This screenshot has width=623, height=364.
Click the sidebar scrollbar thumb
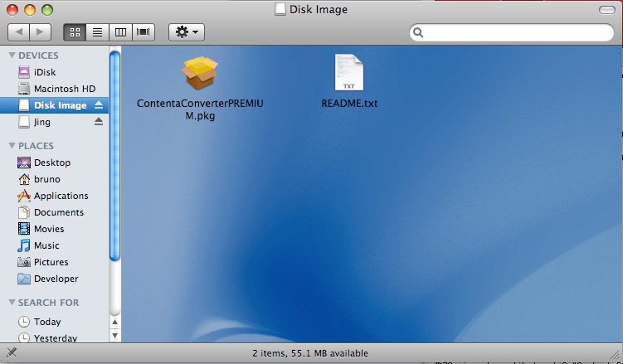[x=114, y=156]
